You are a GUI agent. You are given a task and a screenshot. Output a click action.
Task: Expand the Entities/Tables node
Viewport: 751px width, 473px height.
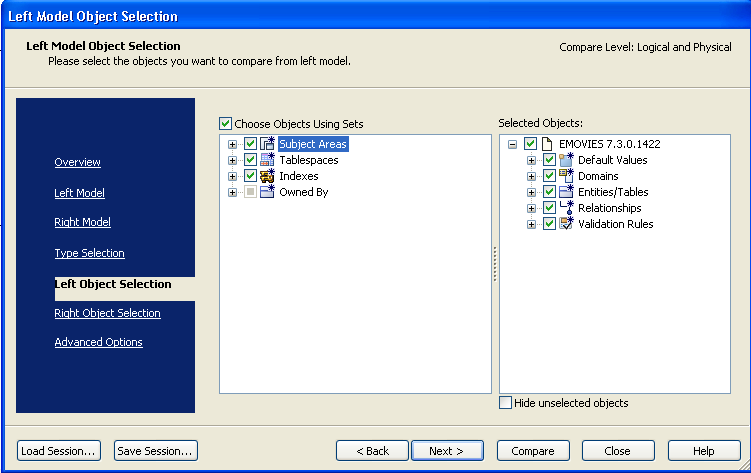(x=532, y=192)
